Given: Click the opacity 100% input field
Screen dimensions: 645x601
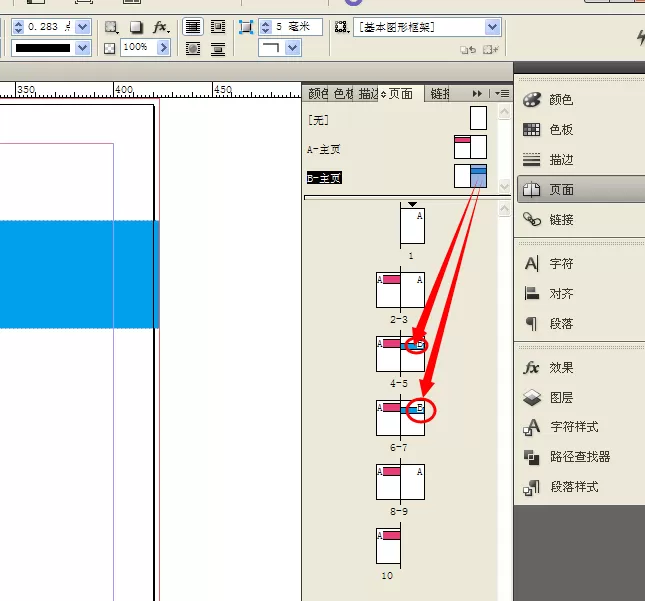Looking at the screenshot, I should tap(139, 48).
